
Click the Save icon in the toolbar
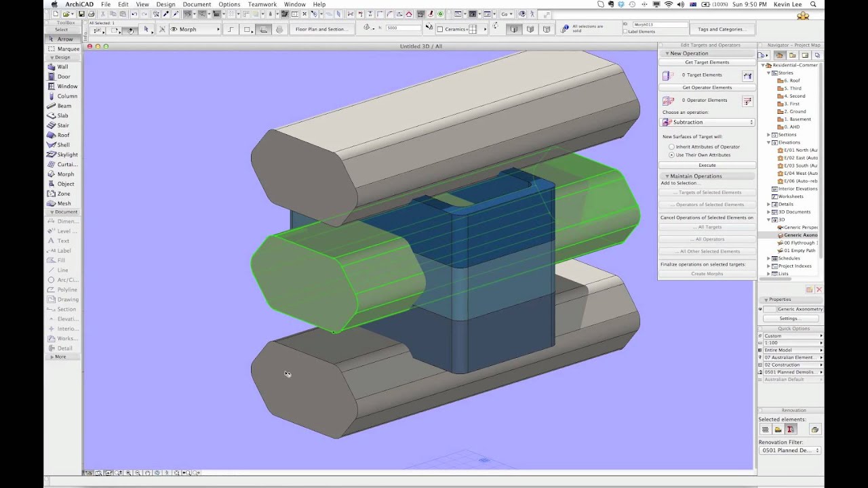(81, 14)
